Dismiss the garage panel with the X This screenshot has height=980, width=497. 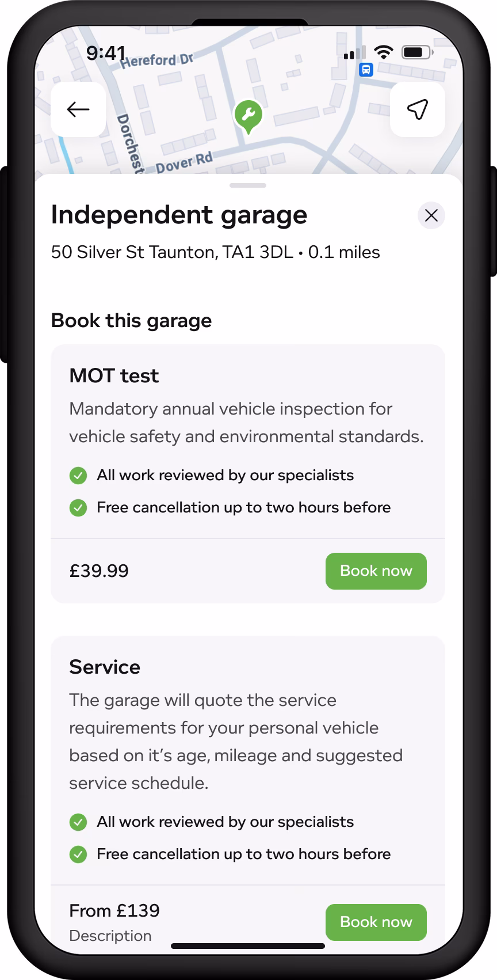tap(431, 215)
